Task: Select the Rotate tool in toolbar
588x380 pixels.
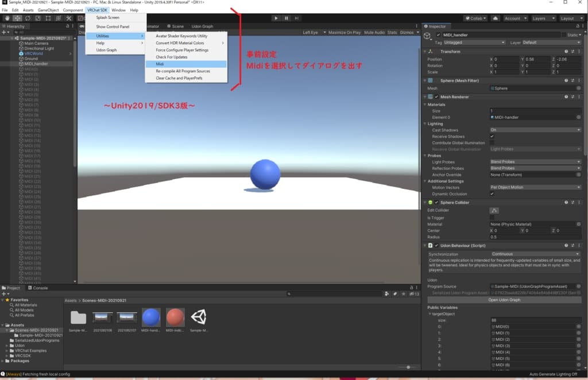Action: coord(28,18)
